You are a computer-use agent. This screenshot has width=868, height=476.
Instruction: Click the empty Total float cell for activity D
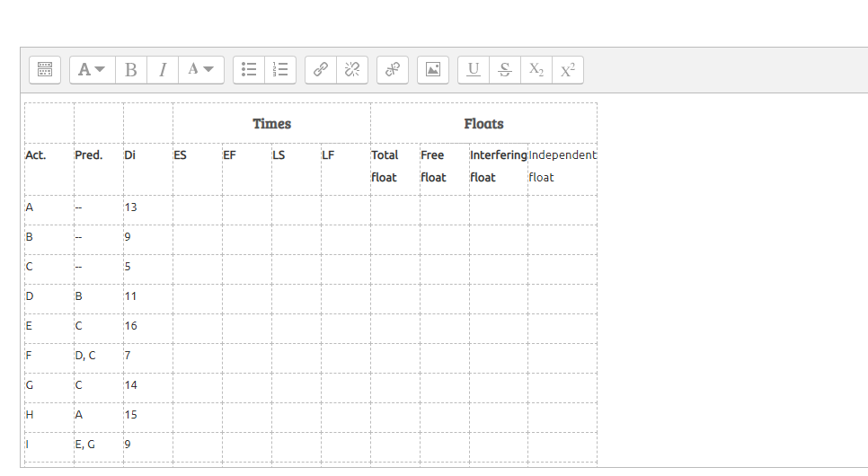point(395,299)
